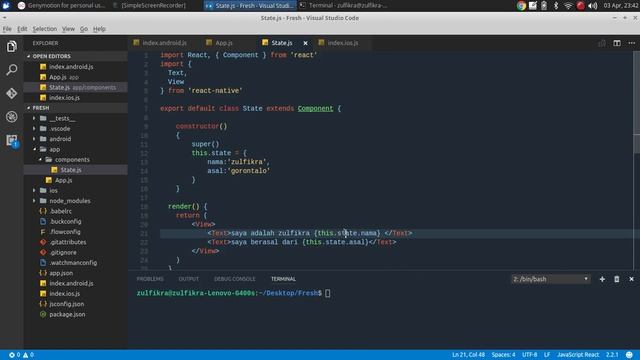This screenshot has height=360, width=640.
Task: Open the Search view icon
Action: [x=11, y=70]
